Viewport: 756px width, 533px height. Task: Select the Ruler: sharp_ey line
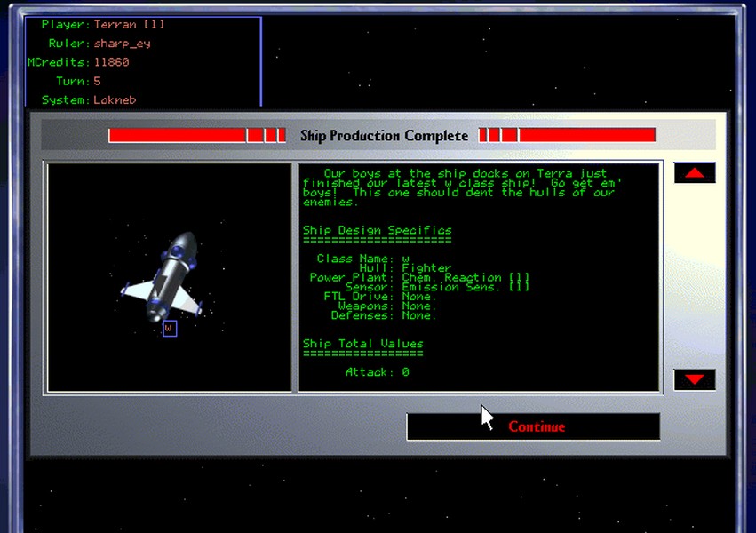pyautogui.click(x=99, y=44)
